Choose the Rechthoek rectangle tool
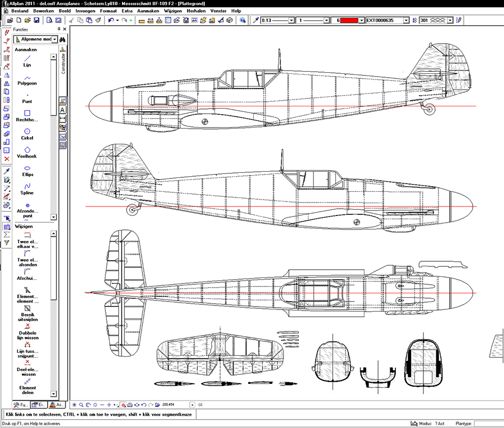Screen dimensions: 504x428 (27, 116)
